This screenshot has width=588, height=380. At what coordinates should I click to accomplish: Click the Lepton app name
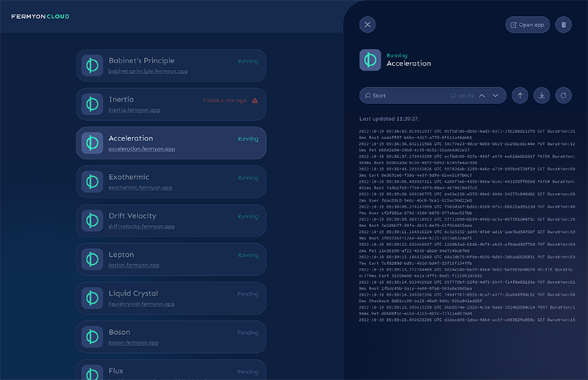(x=121, y=255)
